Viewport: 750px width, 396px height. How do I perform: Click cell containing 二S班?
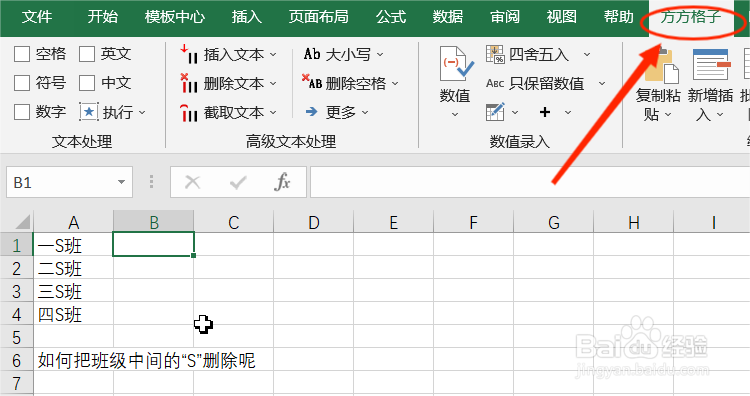pos(73,268)
